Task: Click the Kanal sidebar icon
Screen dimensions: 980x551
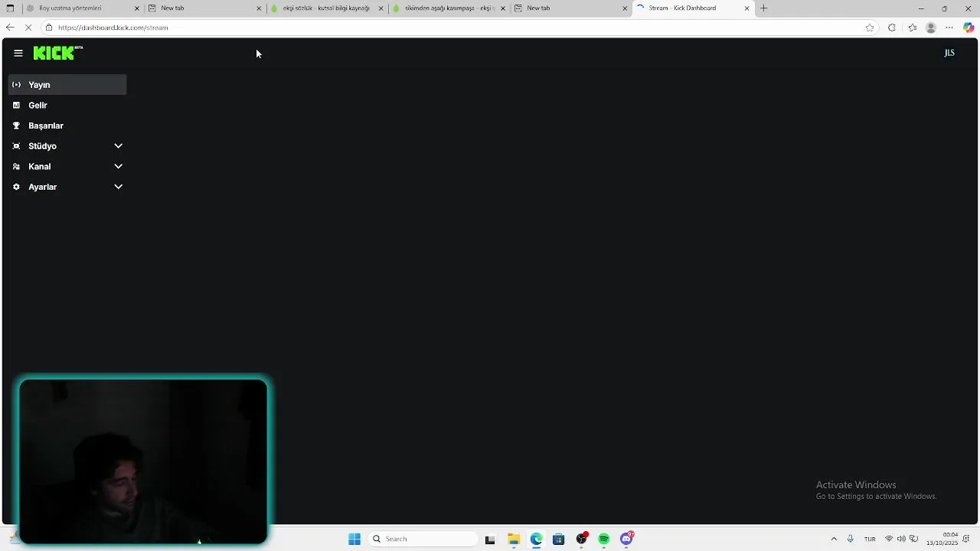Action: click(16, 166)
